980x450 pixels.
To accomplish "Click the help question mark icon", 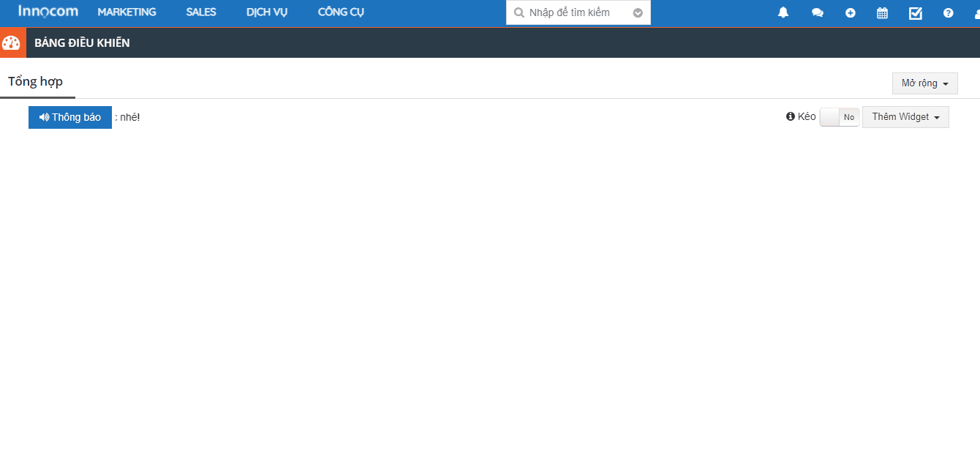I will point(948,12).
